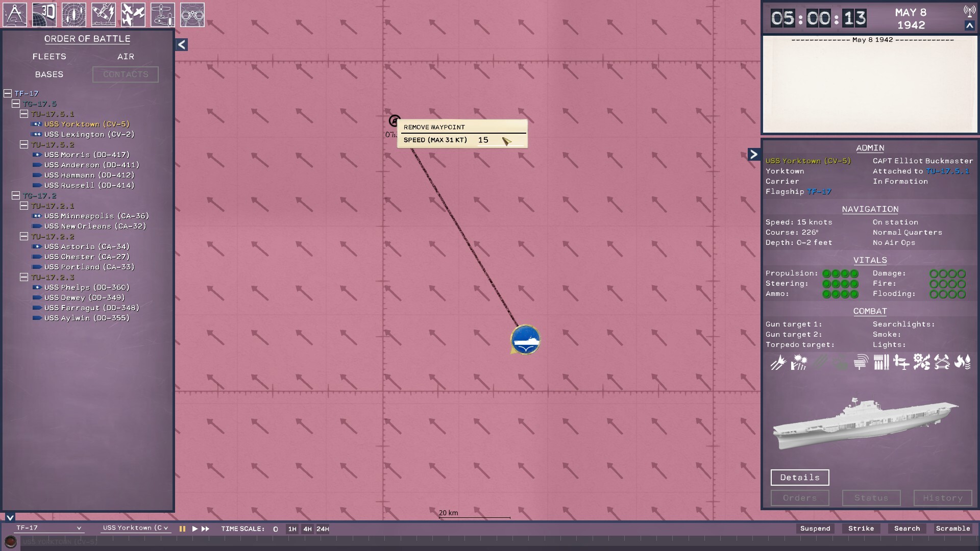Select the Bases tab
The image size is (980, 551).
(x=50, y=74)
